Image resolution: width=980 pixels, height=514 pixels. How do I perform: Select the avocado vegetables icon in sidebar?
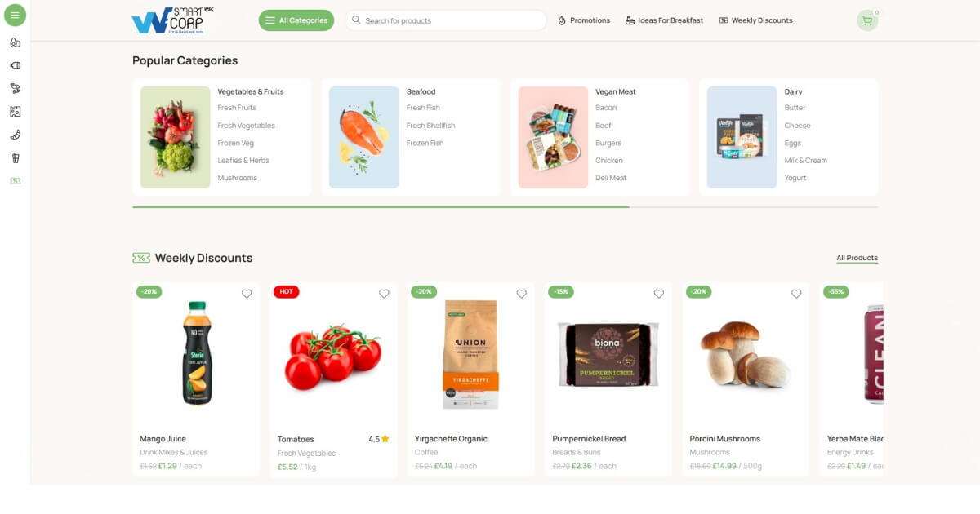[x=15, y=42]
